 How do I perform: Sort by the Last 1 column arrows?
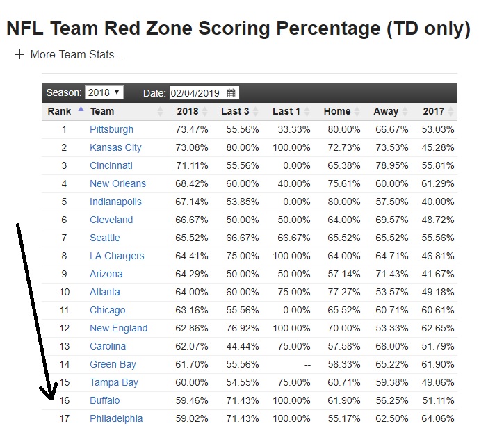click(x=307, y=111)
